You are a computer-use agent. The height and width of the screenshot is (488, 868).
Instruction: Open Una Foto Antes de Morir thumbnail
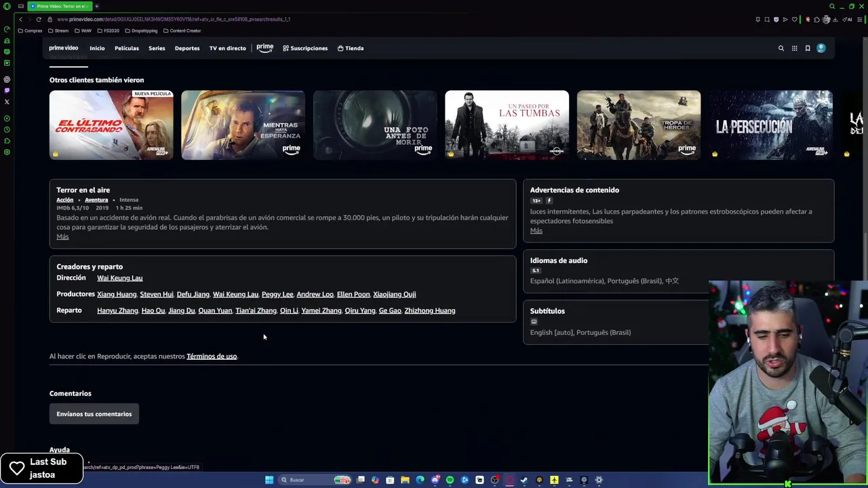(375, 125)
